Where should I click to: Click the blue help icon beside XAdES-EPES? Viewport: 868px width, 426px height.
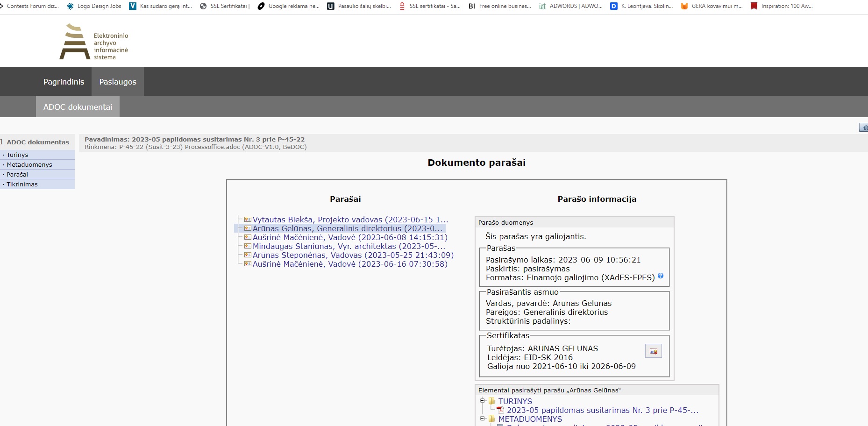coord(661,276)
